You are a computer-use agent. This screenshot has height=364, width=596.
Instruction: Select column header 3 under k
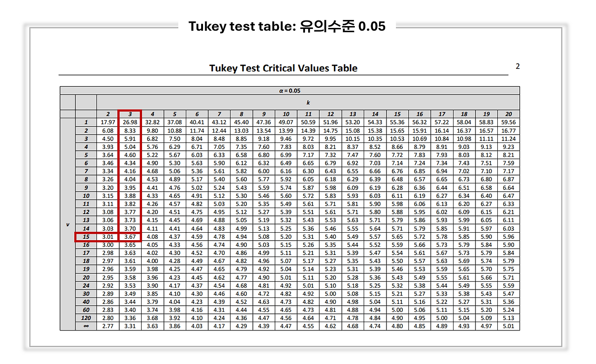click(x=130, y=114)
